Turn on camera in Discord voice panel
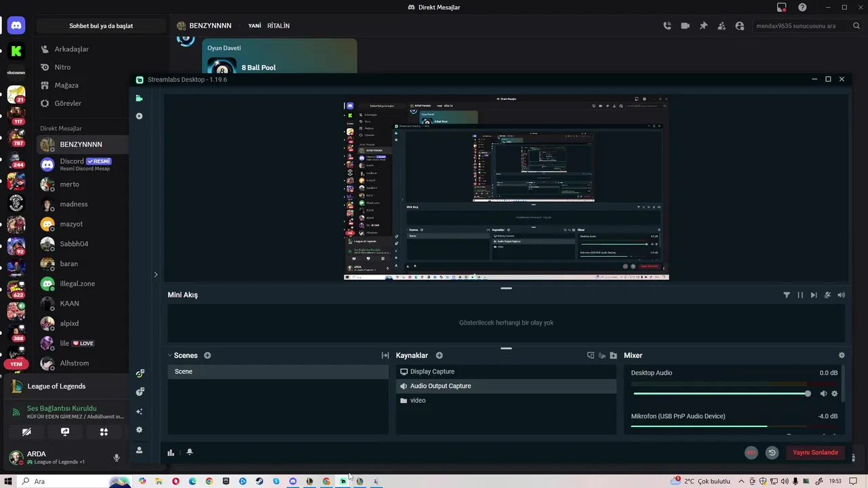868x488 pixels. tap(26, 432)
